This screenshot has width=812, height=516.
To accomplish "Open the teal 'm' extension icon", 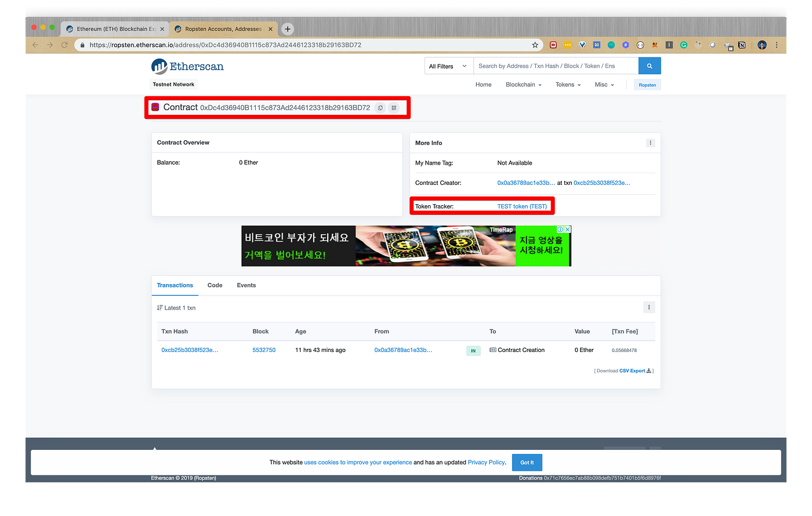I will (611, 45).
